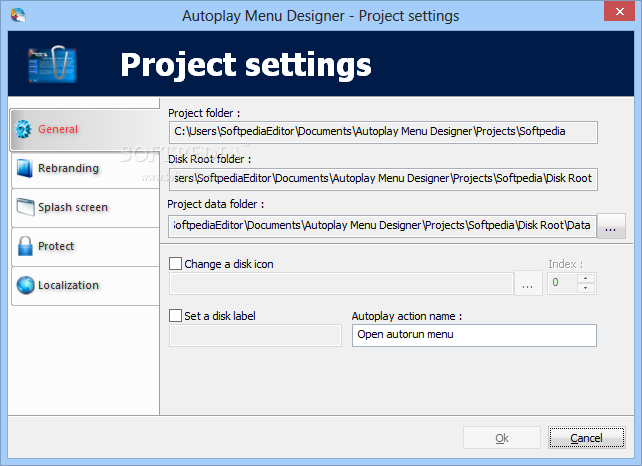Click the Index number field

click(563, 283)
